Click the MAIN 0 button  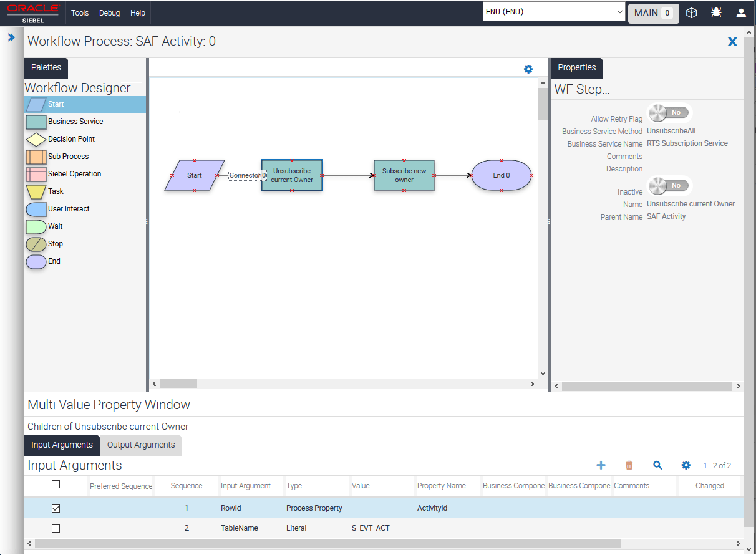(x=653, y=12)
